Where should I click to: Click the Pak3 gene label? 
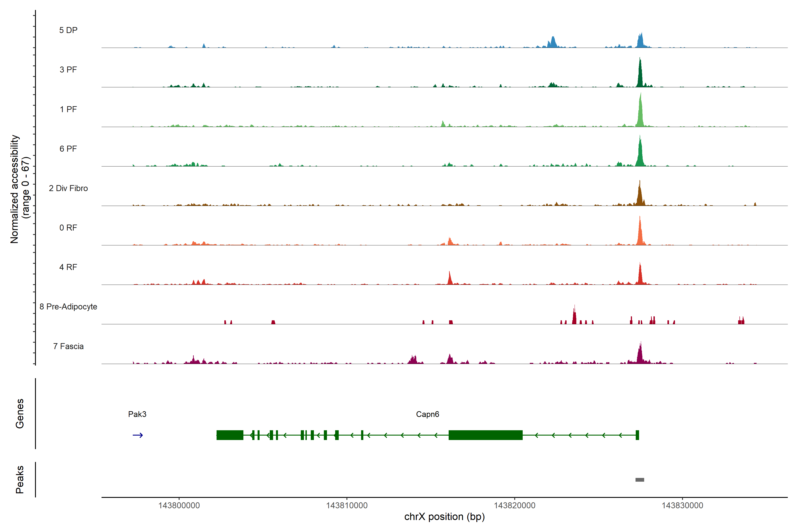click(137, 414)
